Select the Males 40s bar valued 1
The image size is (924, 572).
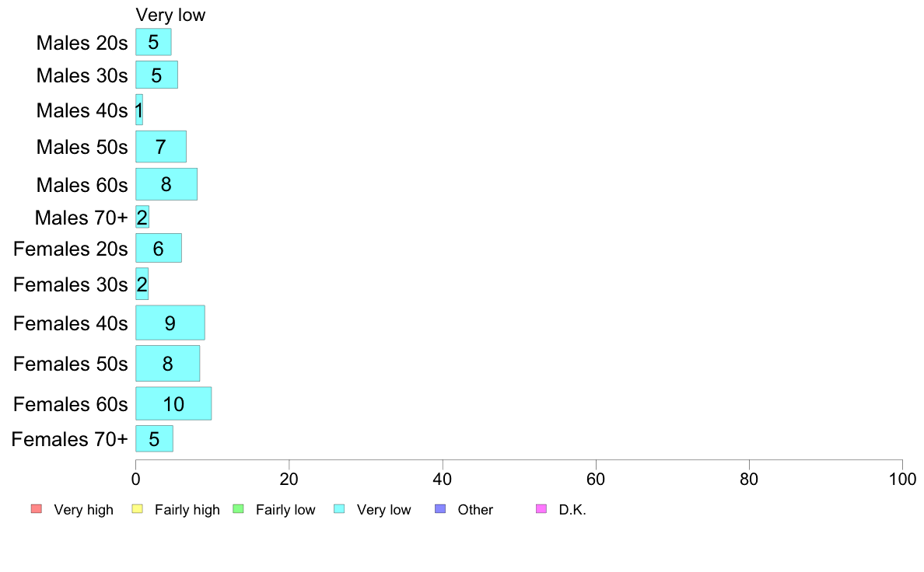click(139, 110)
